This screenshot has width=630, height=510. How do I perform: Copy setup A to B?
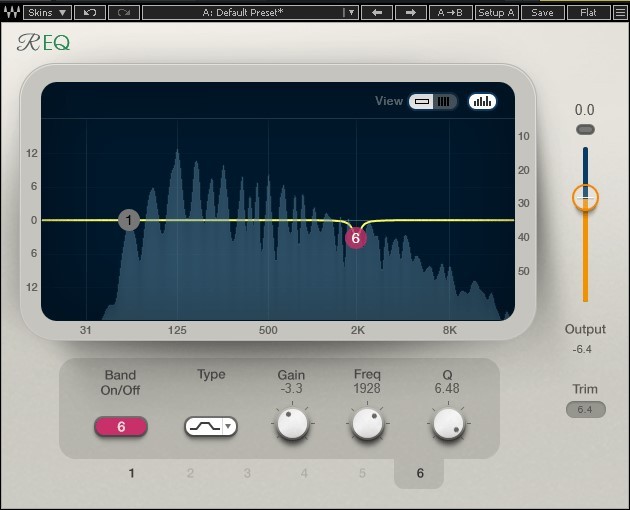[x=450, y=12]
